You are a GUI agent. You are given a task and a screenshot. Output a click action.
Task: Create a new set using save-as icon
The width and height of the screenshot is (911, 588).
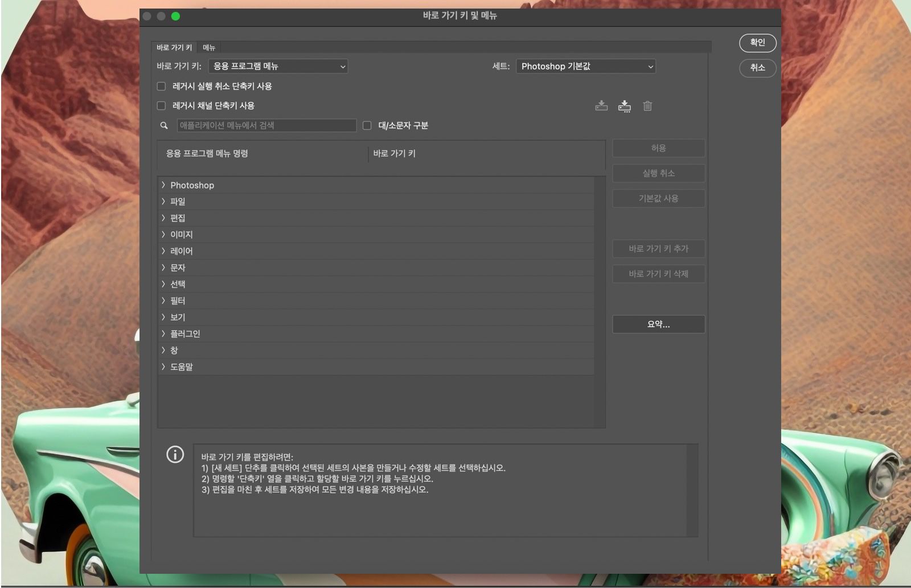625,106
